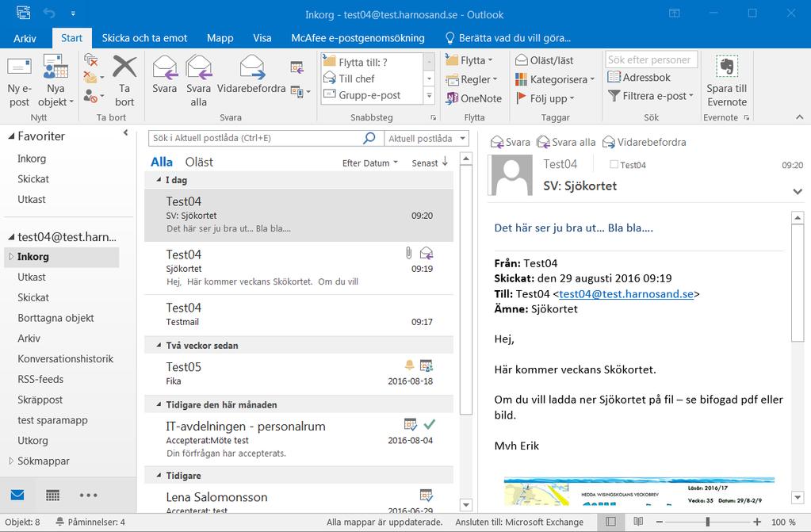Click Svara alla in reading pane
The width and height of the screenshot is (811, 532).
click(x=566, y=142)
